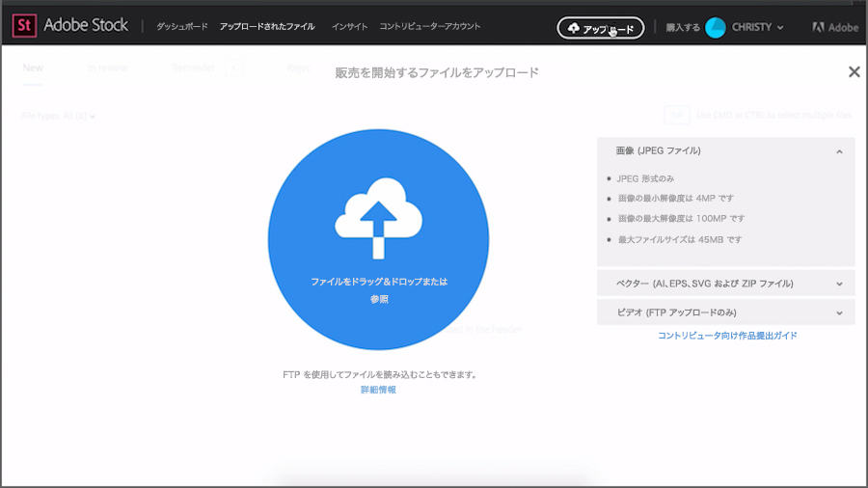This screenshot has width=868, height=488.
Task: Expand the ビデオ (FTP アップロードのみ) section
Action: (x=725, y=312)
